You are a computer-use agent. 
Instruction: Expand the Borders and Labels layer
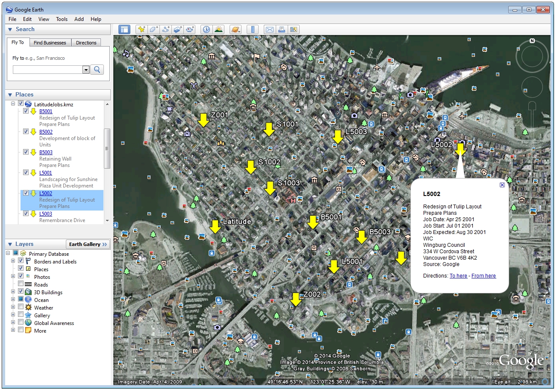coord(13,261)
